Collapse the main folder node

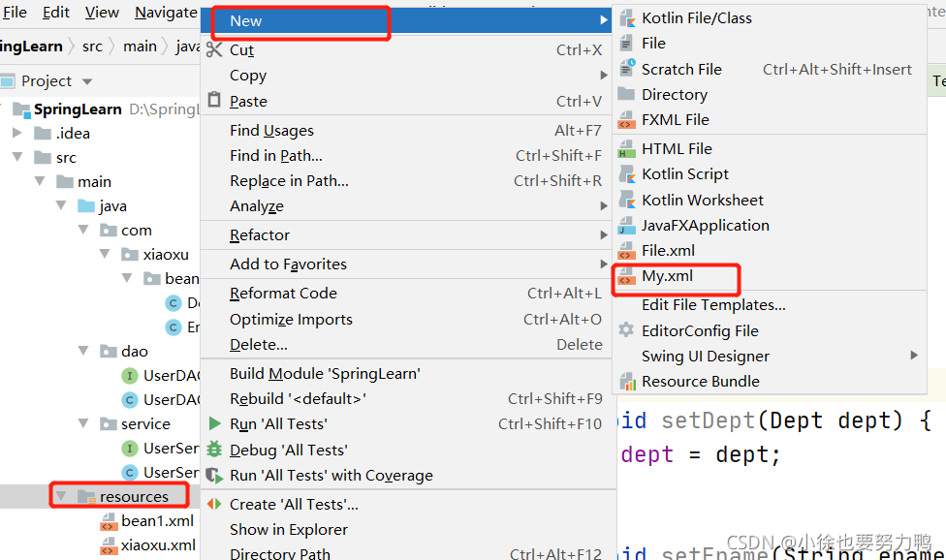[40, 181]
